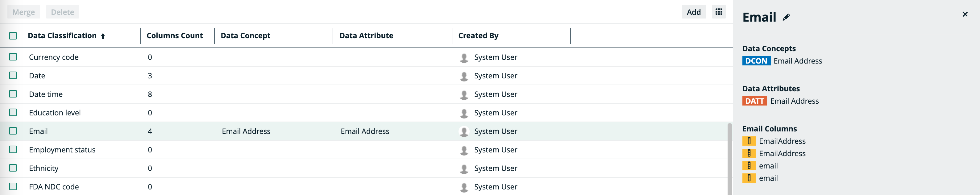Viewport: 980px width, 195px height.
Task: Check the Email row checkbox
Action: [13, 131]
